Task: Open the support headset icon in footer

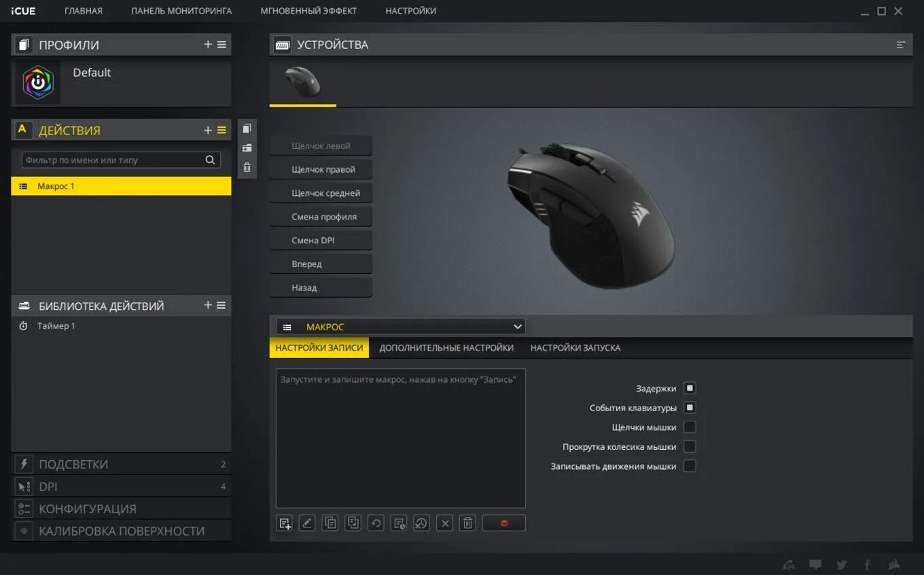Action: [789, 565]
